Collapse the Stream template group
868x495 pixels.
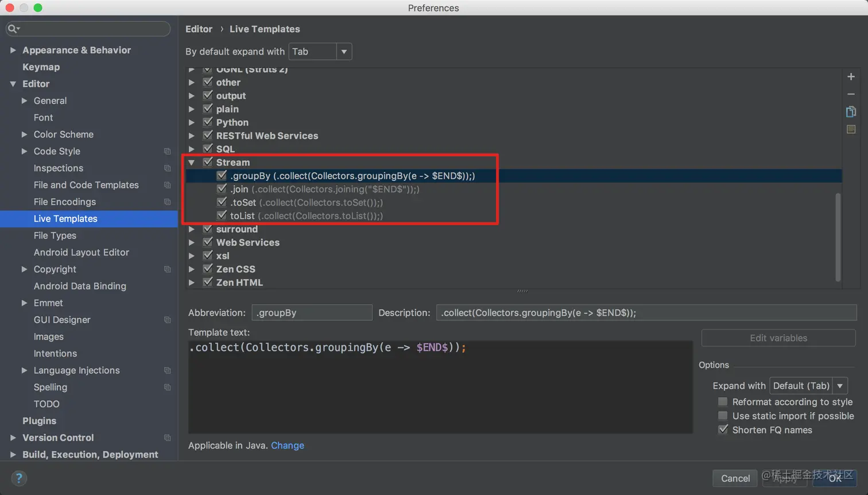(192, 163)
